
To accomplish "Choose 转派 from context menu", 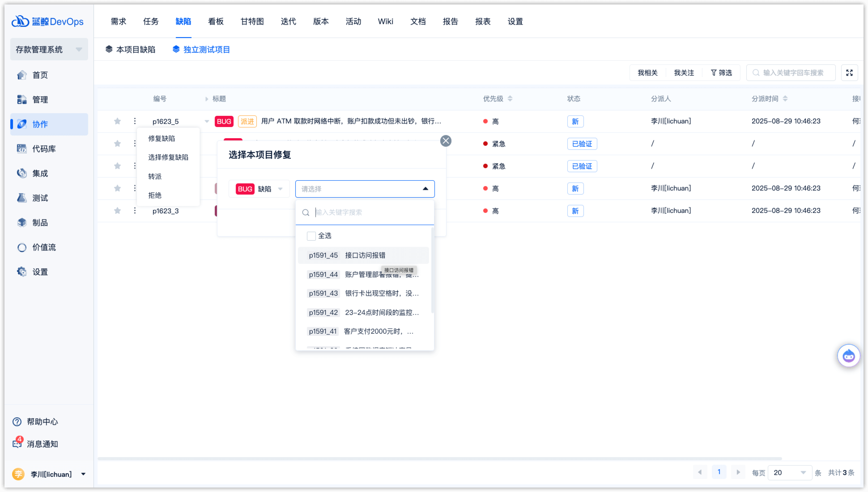I will pos(155,177).
